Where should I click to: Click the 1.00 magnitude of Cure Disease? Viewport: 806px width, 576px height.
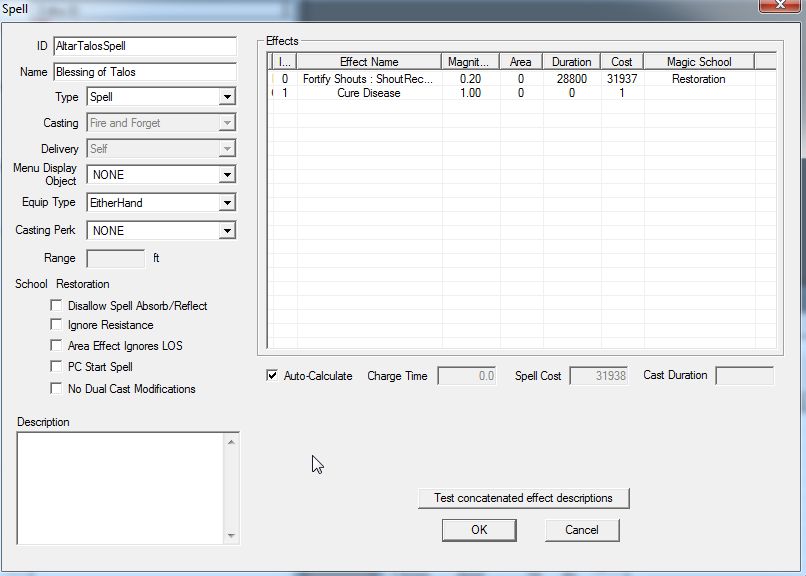(470, 93)
